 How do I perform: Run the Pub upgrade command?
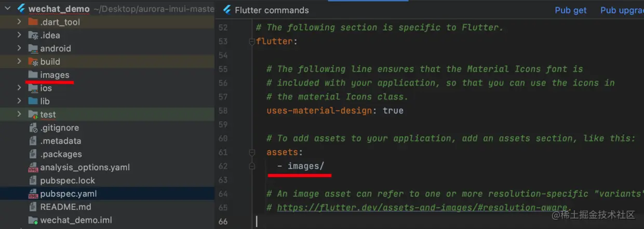[622, 10]
